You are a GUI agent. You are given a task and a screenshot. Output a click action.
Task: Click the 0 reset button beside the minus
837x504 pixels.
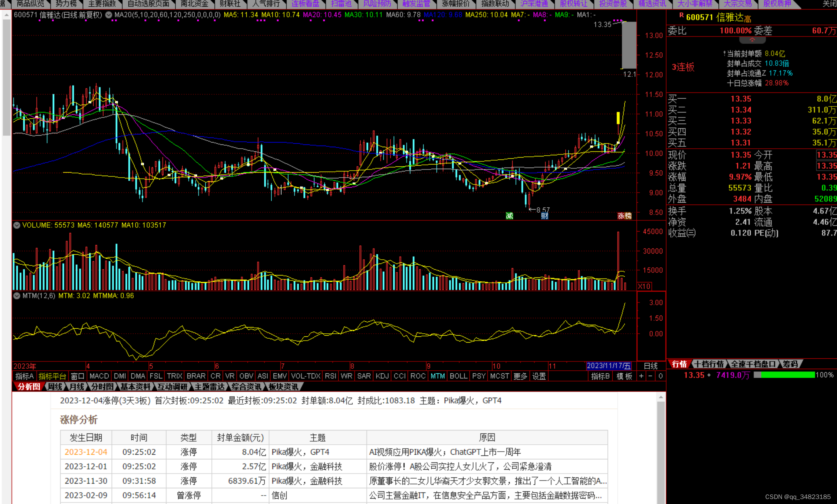point(660,376)
